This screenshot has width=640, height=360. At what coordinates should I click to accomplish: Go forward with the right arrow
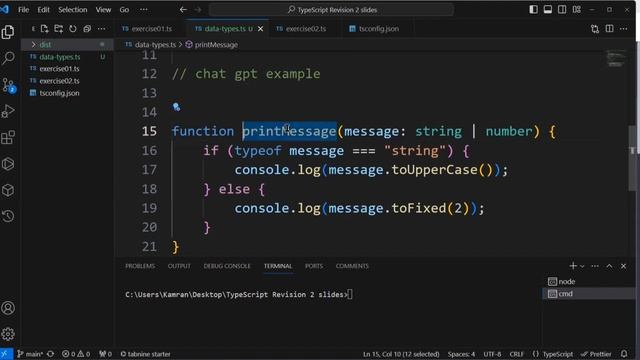(x=198, y=9)
